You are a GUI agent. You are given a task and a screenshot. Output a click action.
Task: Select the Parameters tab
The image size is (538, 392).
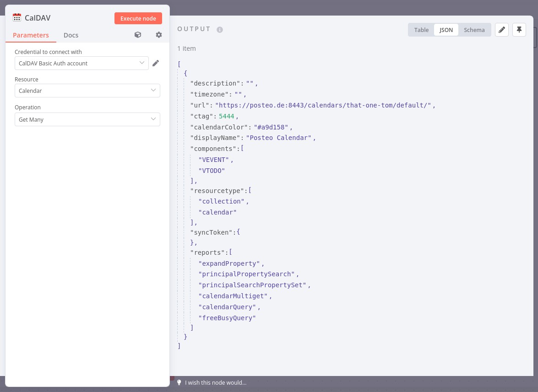(x=31, y=35)
